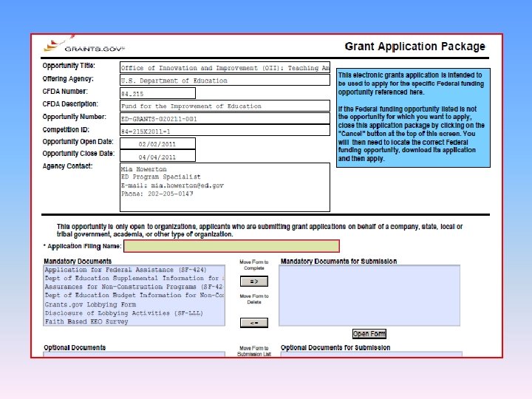Click the Optional Documents label
This screenshot has width=532, height=399.
[x=75, y=347]
